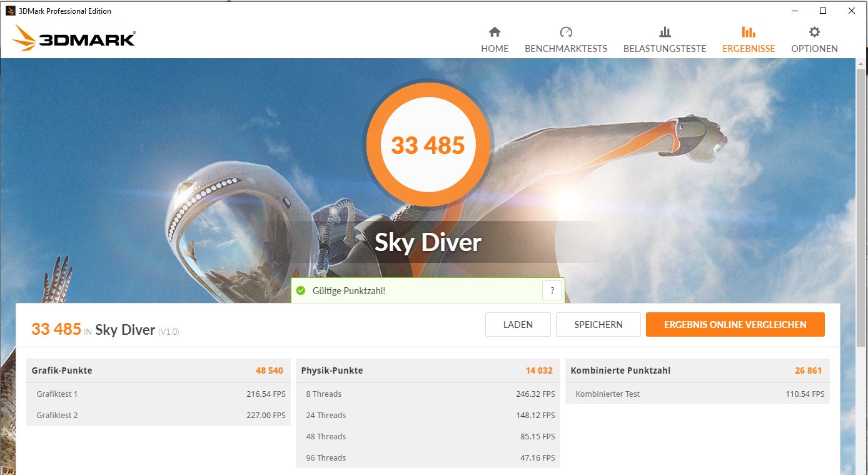Click the 8 Threads row
This screenshot has width=868, height=475.
point(428,394)
